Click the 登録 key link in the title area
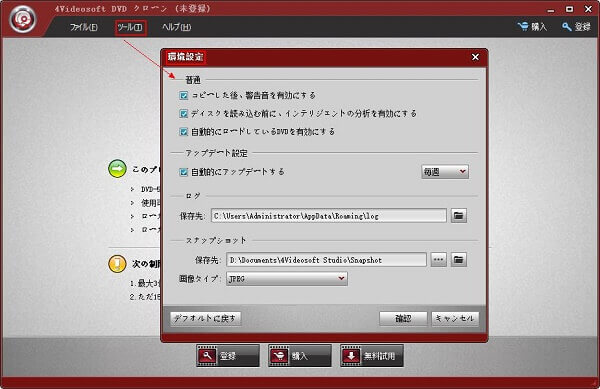Viewport: 600px width, 389px height. [x=576, y=27]
